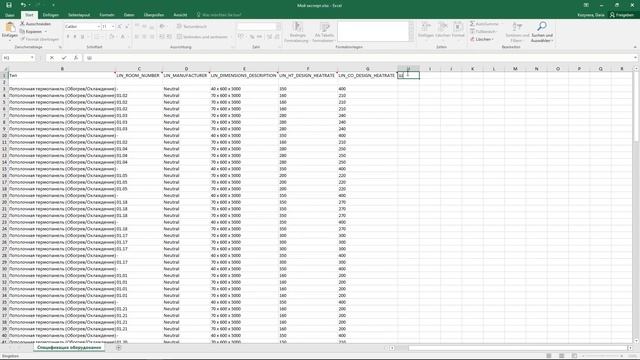The height and width of the screenshot is (360, 640).
Task: Select column header M
Action: [x=515, y=69]
